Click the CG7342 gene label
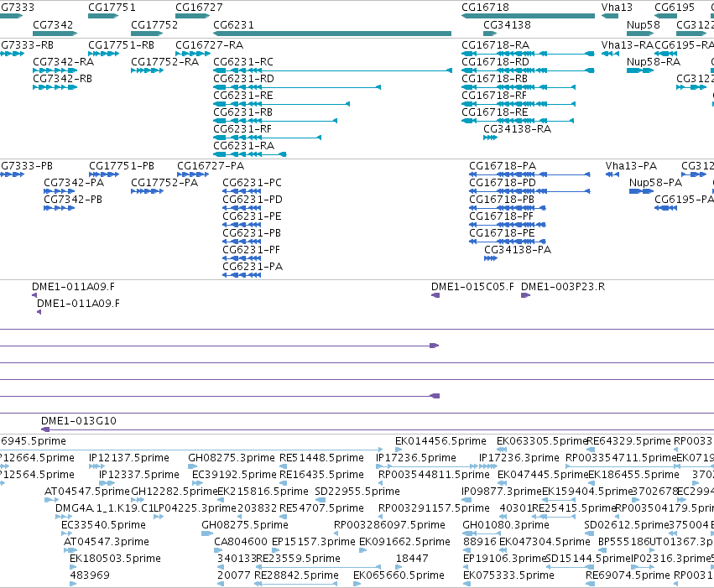Image resolution: width=714 pixels, height=588 pixels. [x=53, y=24]
